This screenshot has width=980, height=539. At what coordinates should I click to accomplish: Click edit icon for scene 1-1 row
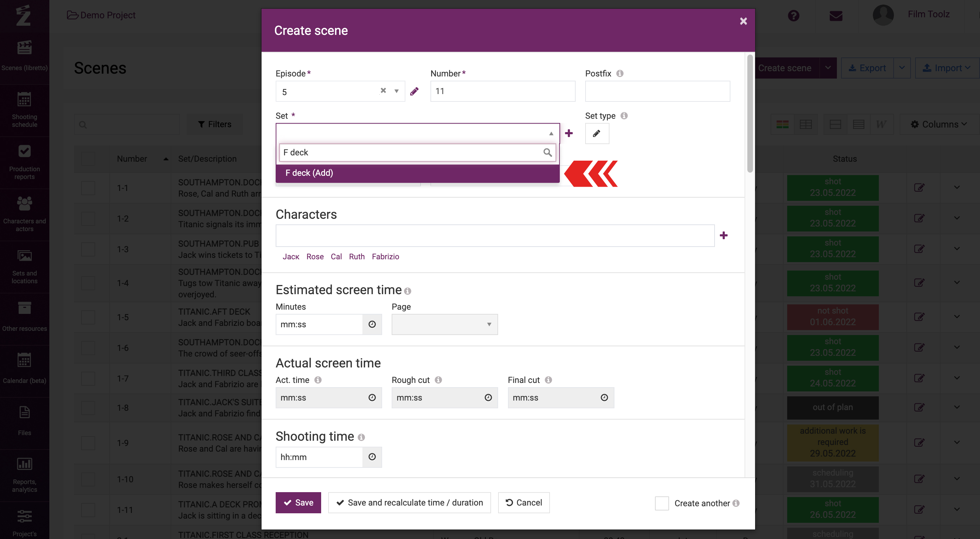click(x=919, y=187)
